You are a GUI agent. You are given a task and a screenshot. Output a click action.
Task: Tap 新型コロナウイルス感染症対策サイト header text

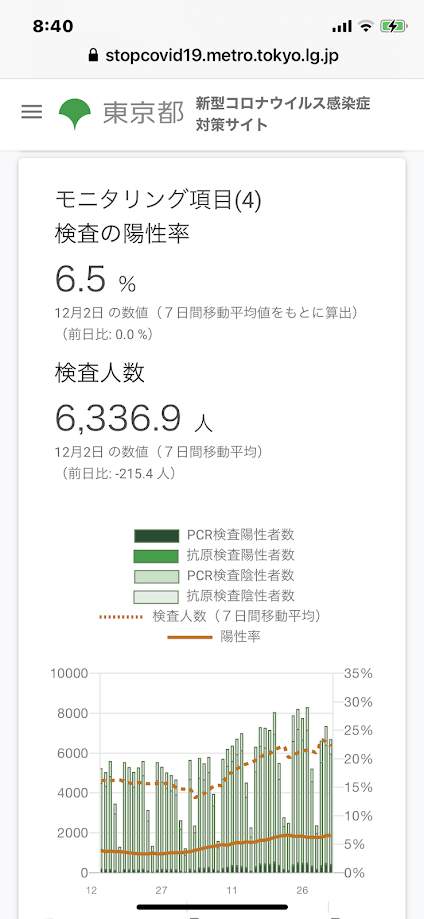click(x=283, y=114)
